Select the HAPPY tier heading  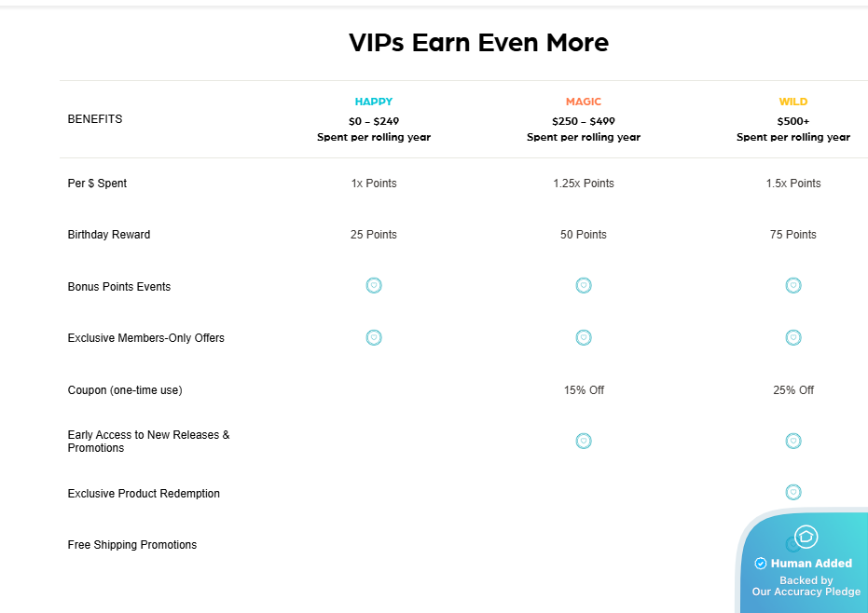click(x=374, y=102)
